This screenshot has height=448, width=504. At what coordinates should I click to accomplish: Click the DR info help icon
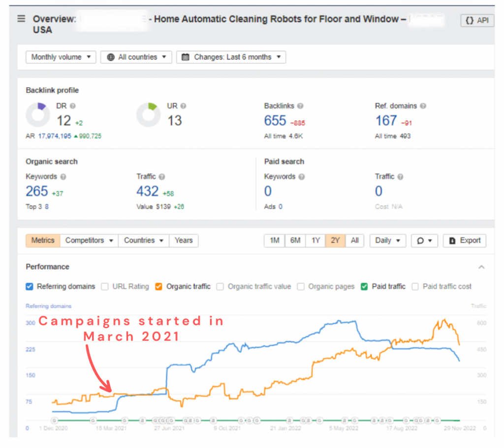click(73, 106)
